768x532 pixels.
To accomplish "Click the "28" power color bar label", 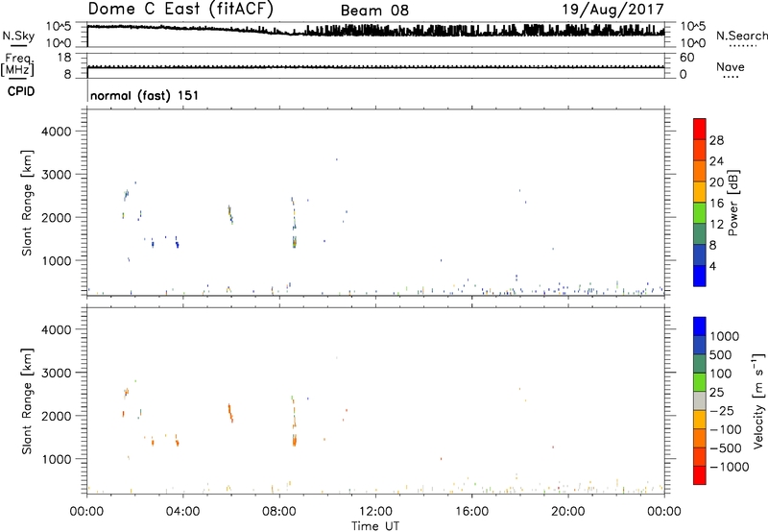I will [716, 140].
